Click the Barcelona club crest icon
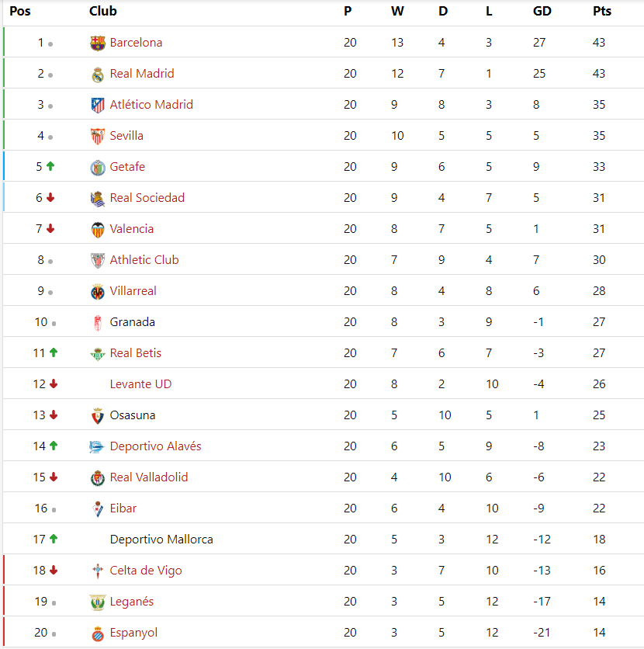The image size is (644, 649). pos(98,43)
